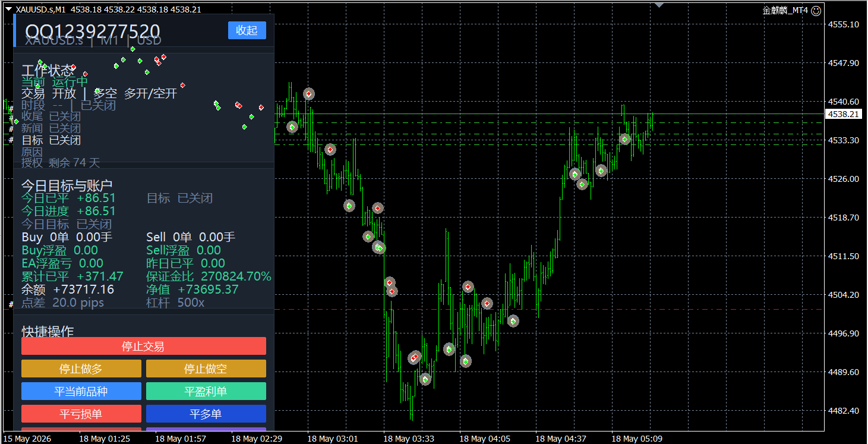Viewport: 868px width, 444px height.
Task: Click the EA浮盈亏 0.00 value
Action: pos(62,263)
